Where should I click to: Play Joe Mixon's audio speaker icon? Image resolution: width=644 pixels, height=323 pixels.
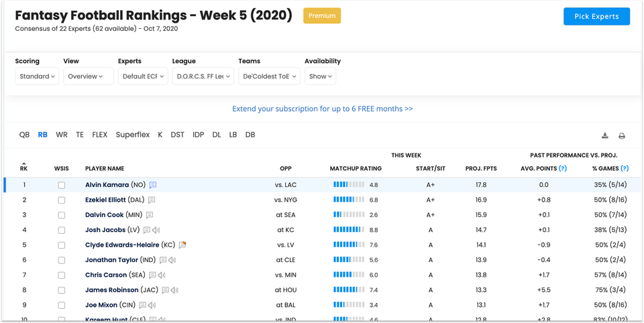[x=152, y=306]
